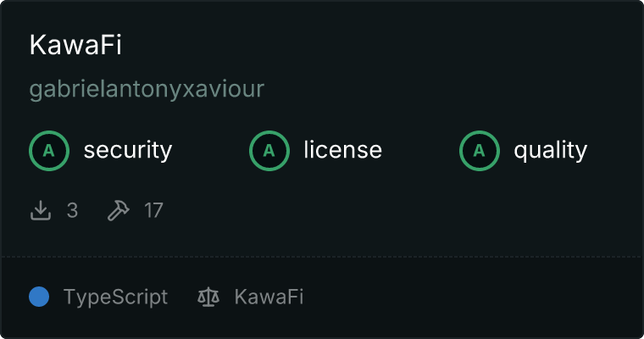Click the license grade A badge
This screenshot has height=339, width=644.
[x=269, y=151]
